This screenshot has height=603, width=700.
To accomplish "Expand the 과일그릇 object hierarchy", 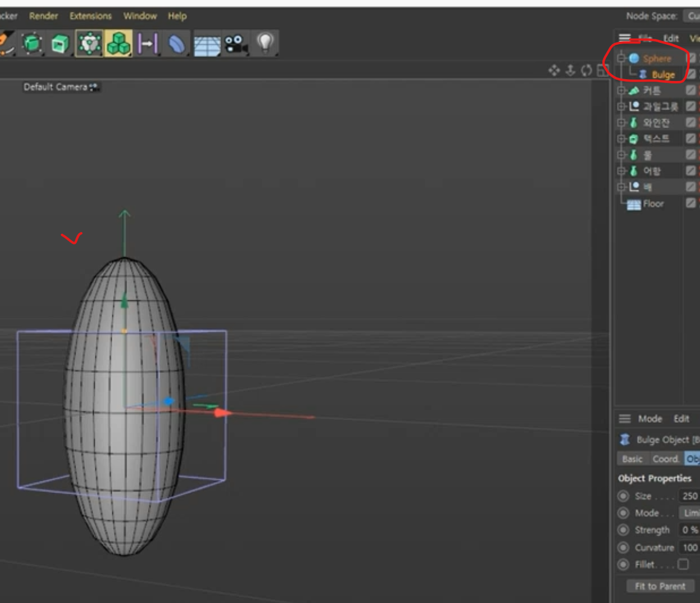I will pyautogui.click(x=621, y=106).
